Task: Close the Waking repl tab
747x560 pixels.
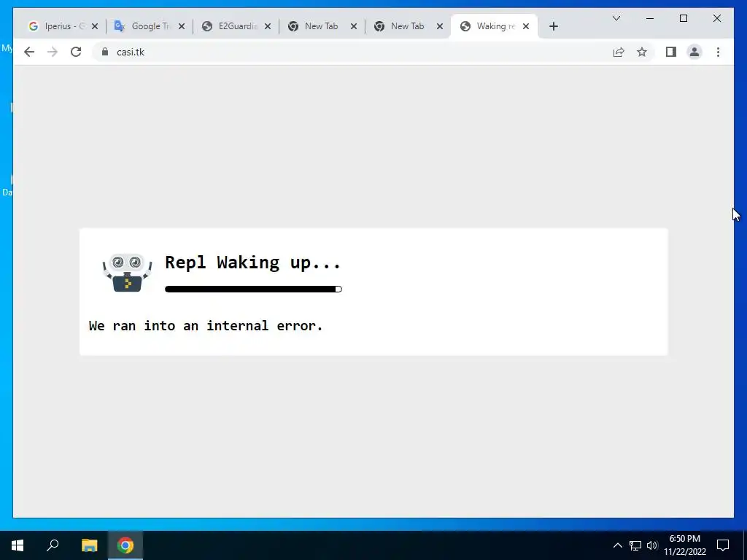Action: coord(526,26)
